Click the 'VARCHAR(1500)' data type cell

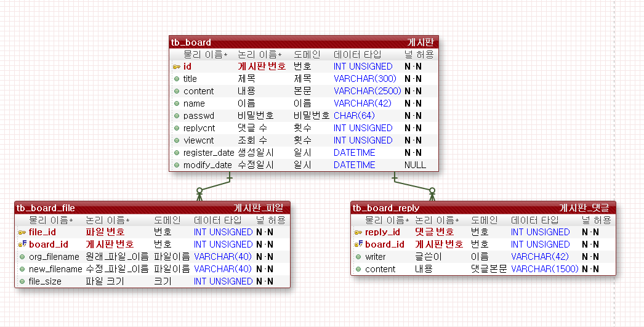point(545,269)
